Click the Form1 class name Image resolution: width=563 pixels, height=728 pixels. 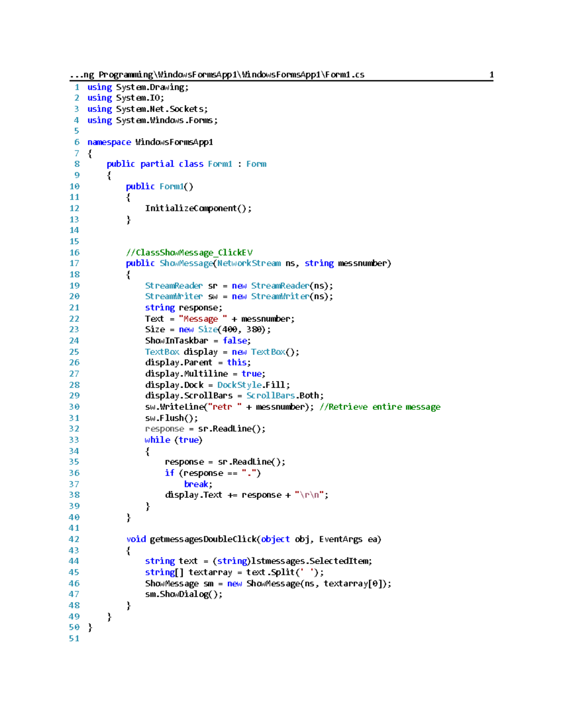tap(220, 164)
